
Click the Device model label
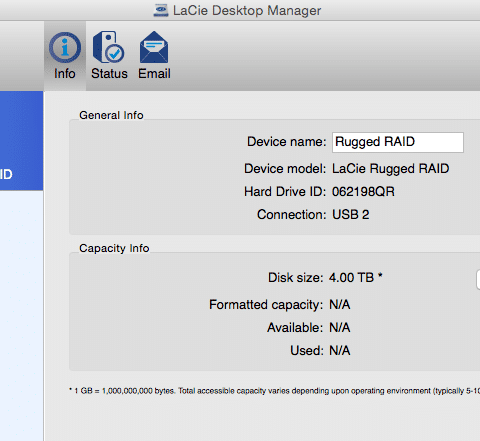285,169
